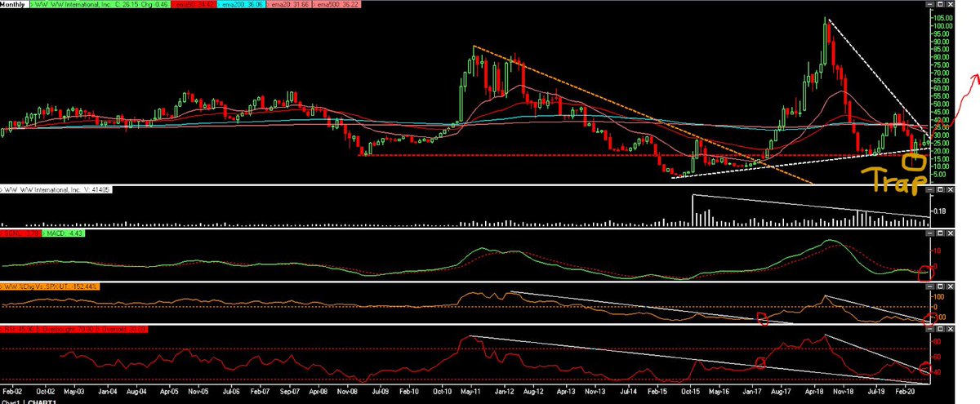This screenshot has width=980, height=404.
Task: Minimize the %Chg vs SPX pane
Action: pos(930,286)
